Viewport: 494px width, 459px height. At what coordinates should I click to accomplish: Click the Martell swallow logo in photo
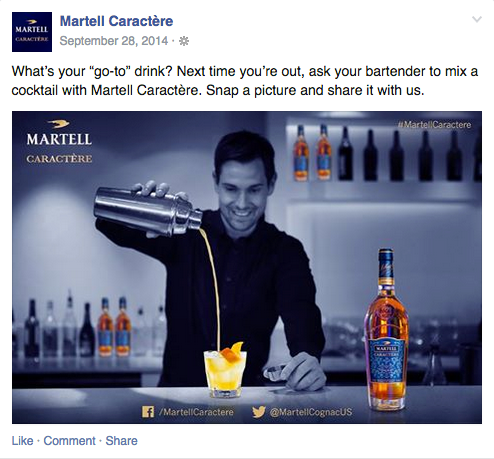tap(58, 124)
